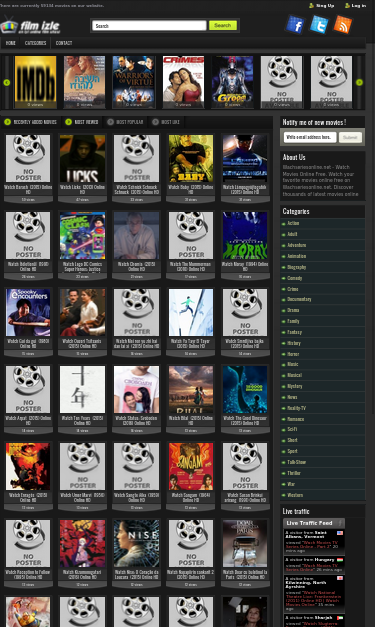Click the Submit button for notifications
Image resolution: width=375 pixels, height=627 pixels.
click(x=350, y=137)
